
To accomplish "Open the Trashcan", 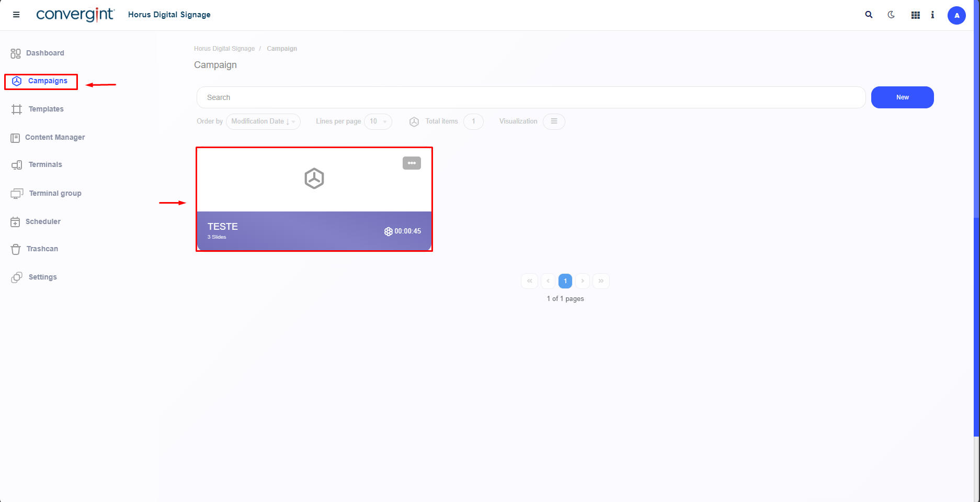I will 42,249.
